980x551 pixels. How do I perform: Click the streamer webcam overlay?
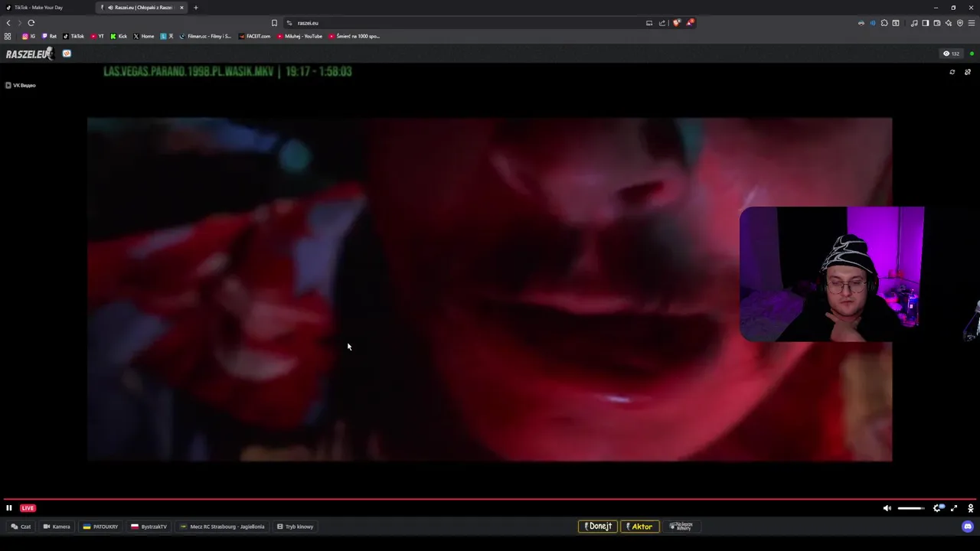[832, 273]
